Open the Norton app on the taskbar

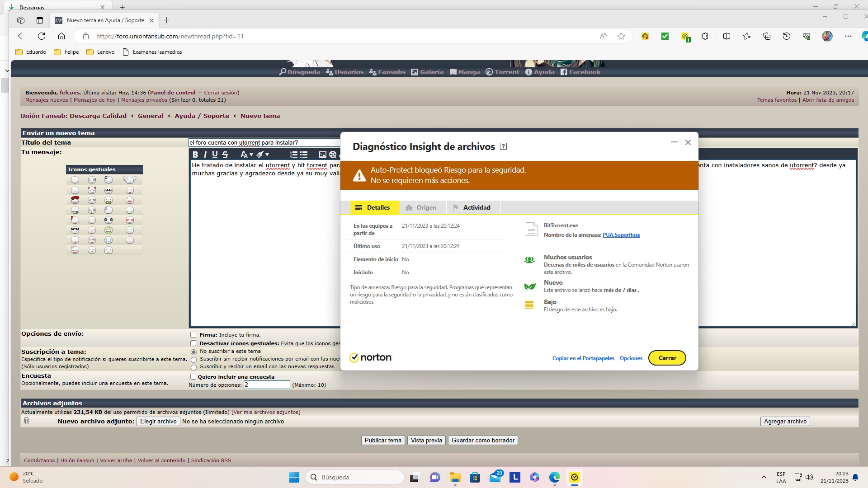click(x=574, y=477)
